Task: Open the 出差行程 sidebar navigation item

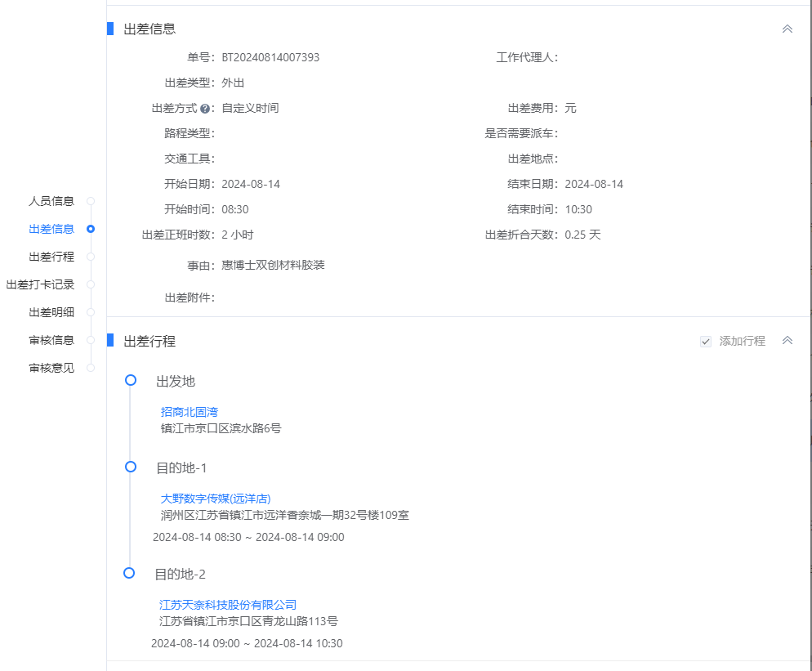Action: [x=51, y=257]
